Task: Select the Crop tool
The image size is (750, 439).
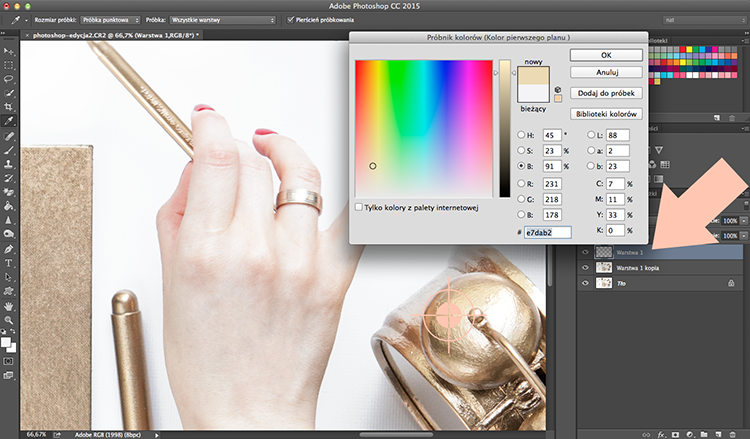Action: click(9, 107)
